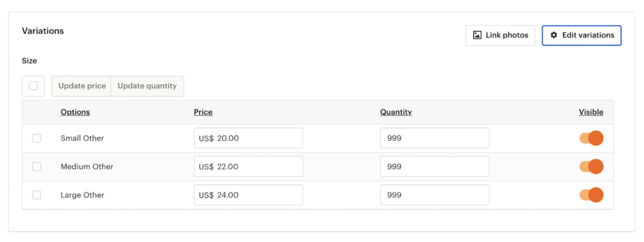Viewport: 644px width, 242px height.
Task: Sort by the Quantity column header
Action: 396,112
